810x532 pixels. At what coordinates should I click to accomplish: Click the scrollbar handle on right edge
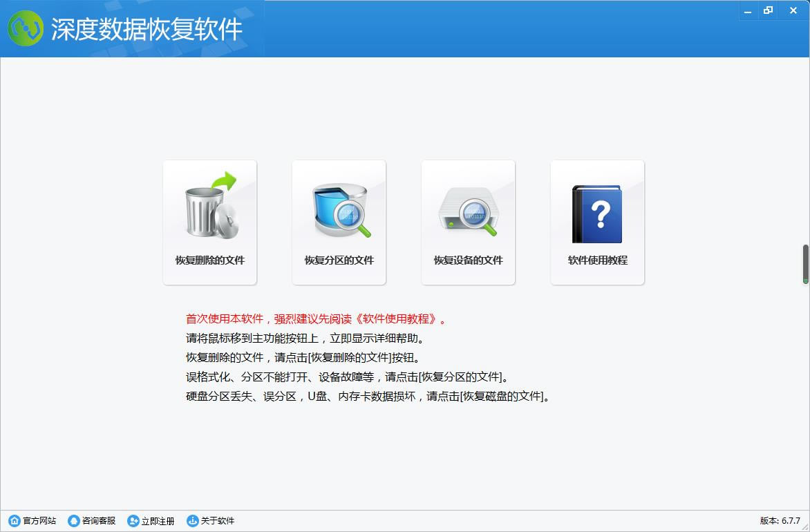point(805,265)
